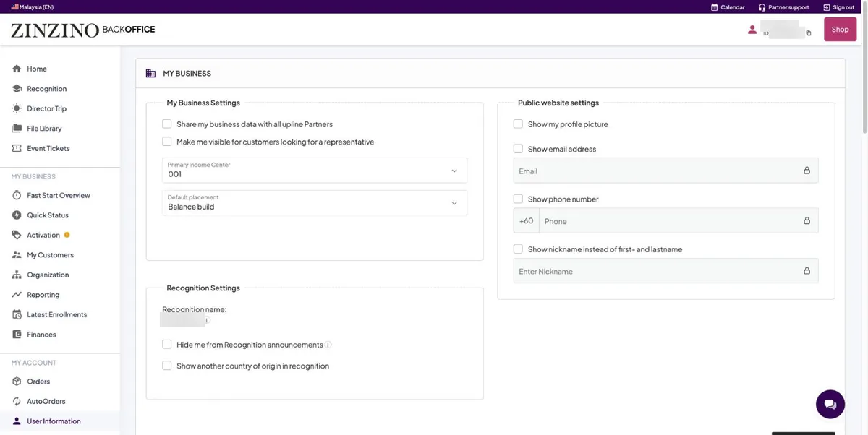Click the Activation tag icon
Image resolution: width=868 pixels, height=435 pixels.
(x=17, y=235)
